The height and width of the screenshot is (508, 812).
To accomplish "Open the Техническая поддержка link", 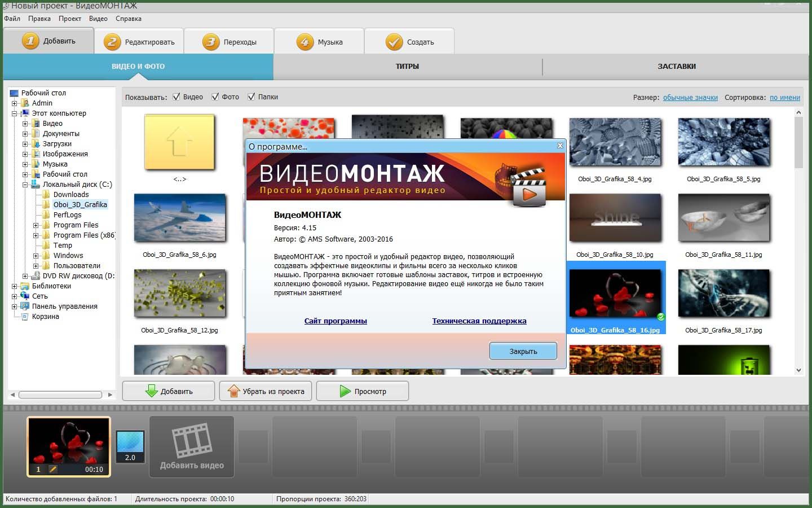I will (479, 321).
